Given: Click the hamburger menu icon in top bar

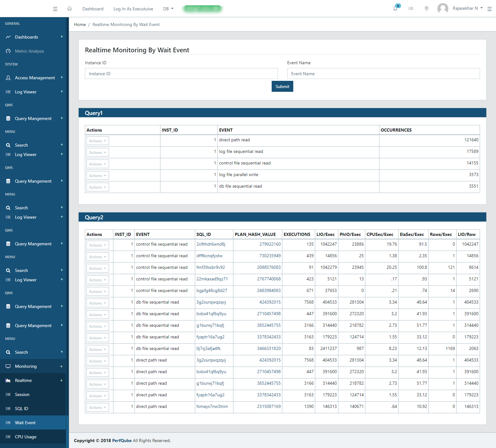Looking at the screenshot, I should (55, 9).
